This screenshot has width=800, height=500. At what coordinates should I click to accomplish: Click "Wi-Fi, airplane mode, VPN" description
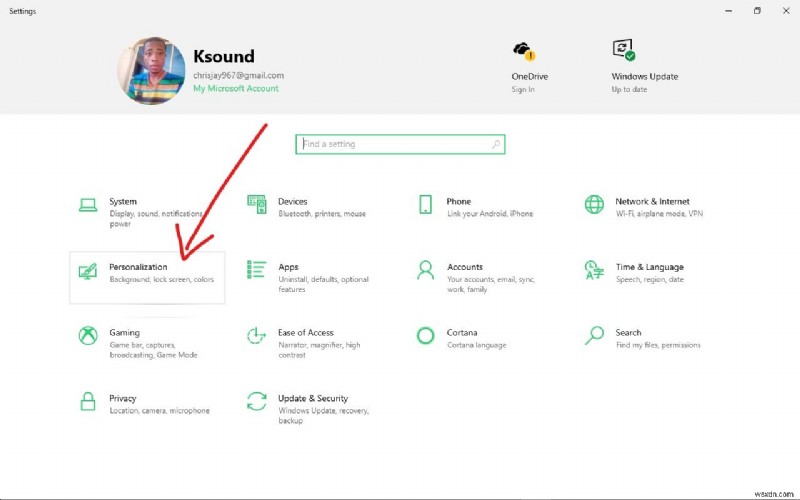[x=659, y=214]
